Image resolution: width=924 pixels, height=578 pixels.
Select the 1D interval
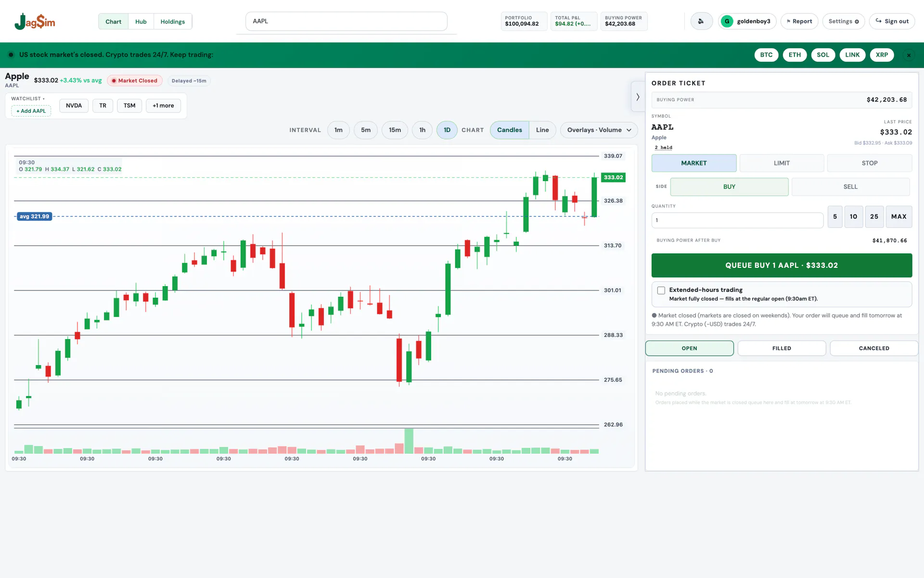447,130
